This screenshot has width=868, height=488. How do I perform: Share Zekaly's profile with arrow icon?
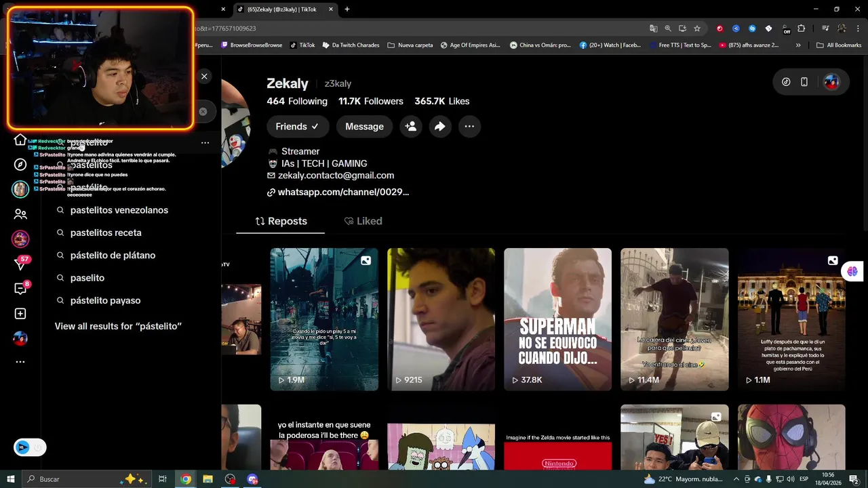coord(440,126)
